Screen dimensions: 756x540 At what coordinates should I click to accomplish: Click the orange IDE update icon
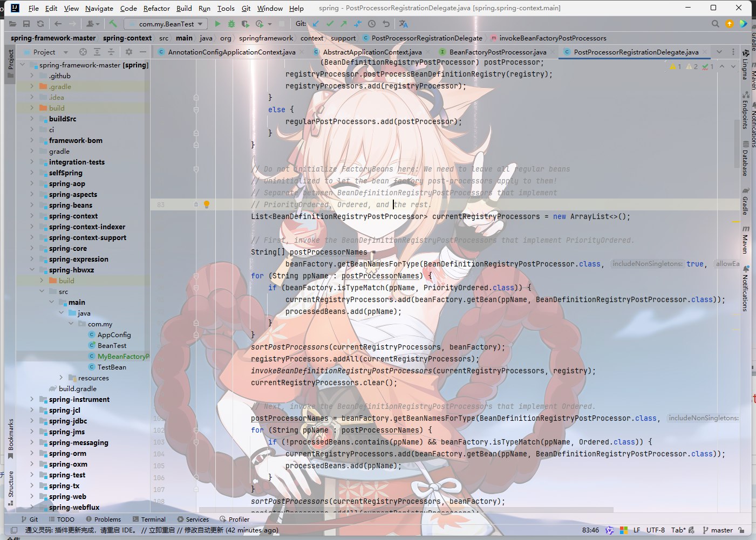730,24
